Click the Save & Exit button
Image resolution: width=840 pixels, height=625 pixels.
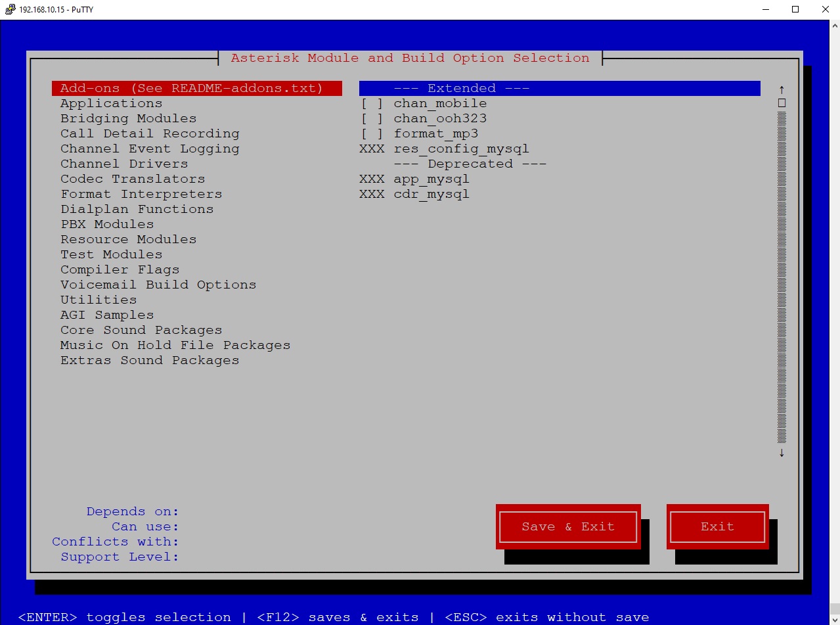(x=568, y=526)
